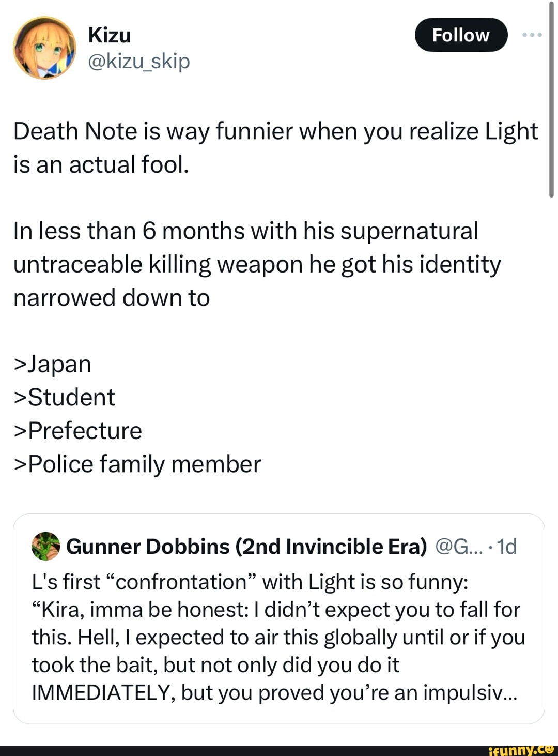The image size is (558, 756).
Task: Click the >Police family member line
Action: coord(137,464)
